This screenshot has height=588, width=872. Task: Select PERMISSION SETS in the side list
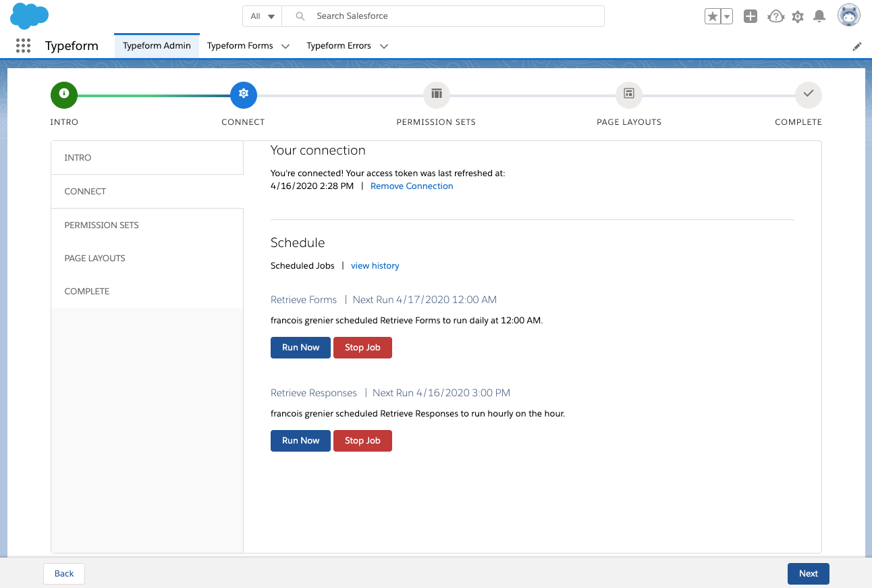point(147,225)
